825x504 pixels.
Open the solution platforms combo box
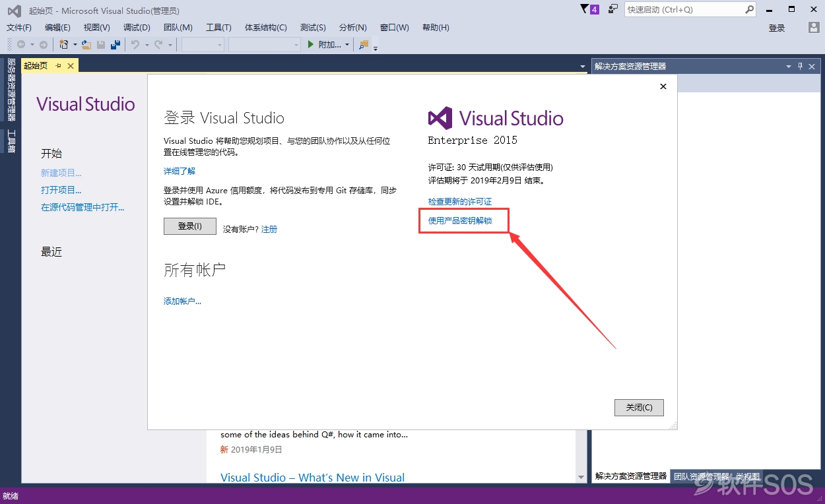265,44
